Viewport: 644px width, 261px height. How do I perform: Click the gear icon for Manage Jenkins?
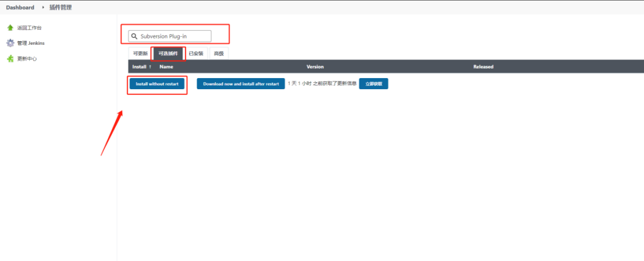click(x=10, y=43)
